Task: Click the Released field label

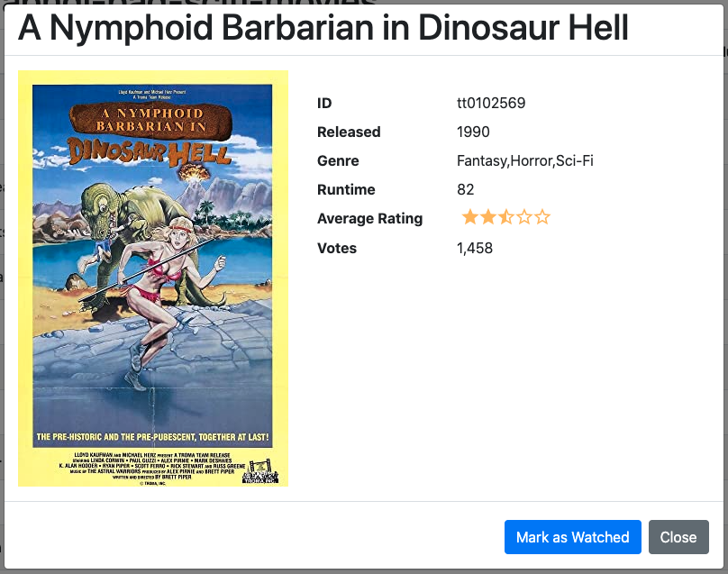Action: [349, 132]
